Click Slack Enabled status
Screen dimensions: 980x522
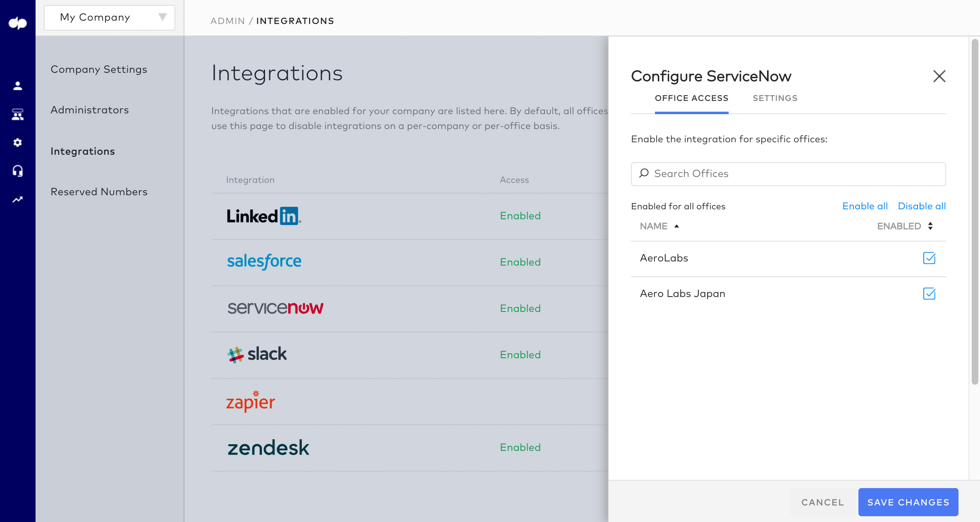520,355
